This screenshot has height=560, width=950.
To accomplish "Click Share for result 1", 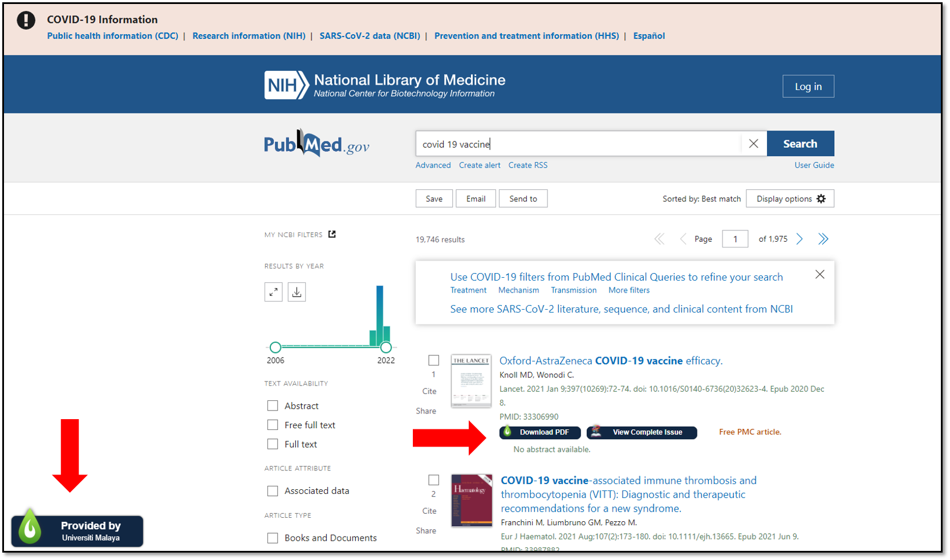I will coord(426,411).
